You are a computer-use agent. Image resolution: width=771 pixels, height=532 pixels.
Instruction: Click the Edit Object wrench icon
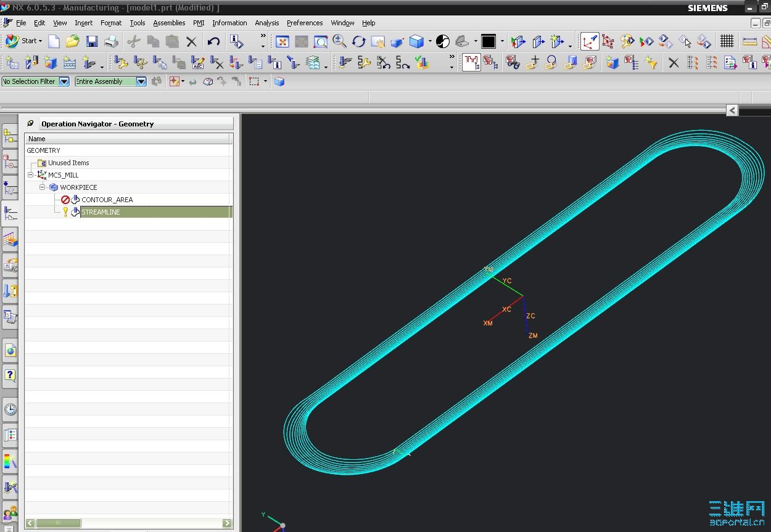click(x=122, y=62)
